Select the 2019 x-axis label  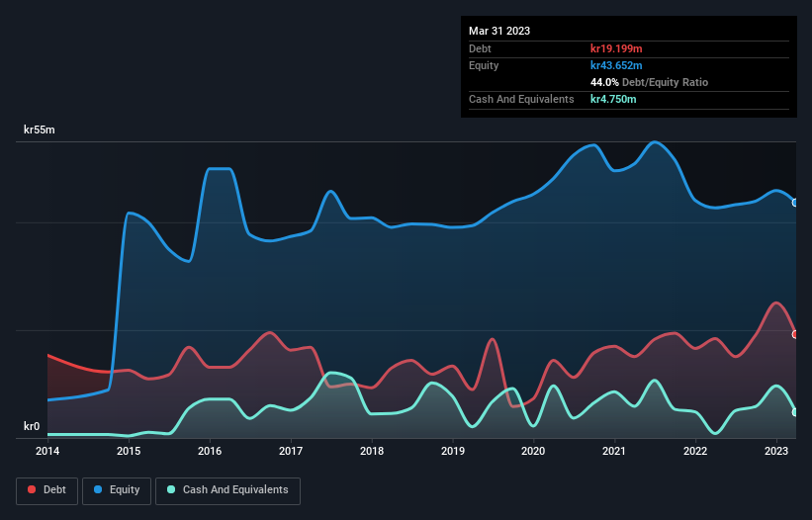click(453, 451)
